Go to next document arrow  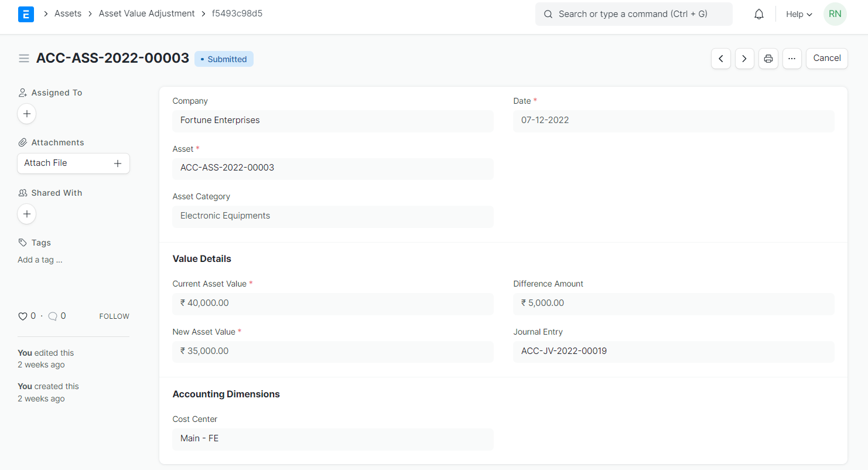click(744, 59)
